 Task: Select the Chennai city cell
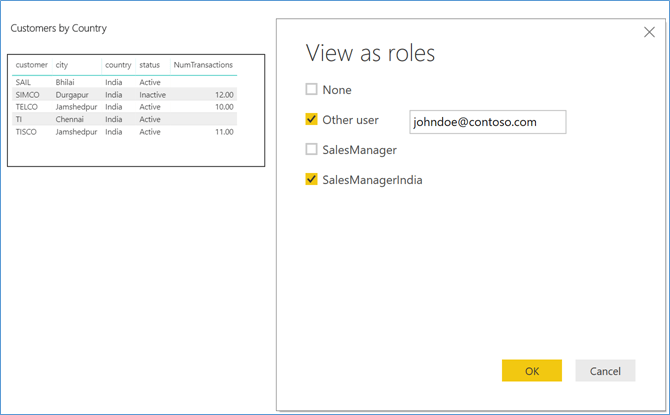pyautogui.click(x=71, y=119)
